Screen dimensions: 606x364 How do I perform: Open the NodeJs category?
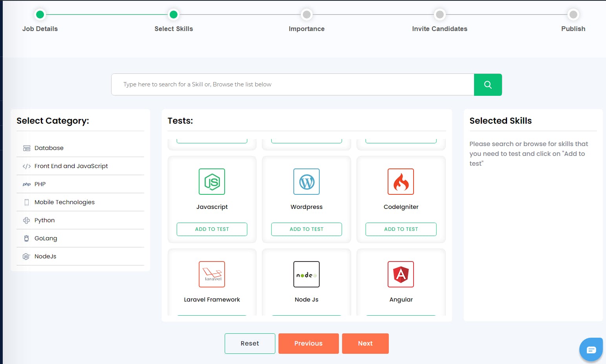tap(81, 256)
